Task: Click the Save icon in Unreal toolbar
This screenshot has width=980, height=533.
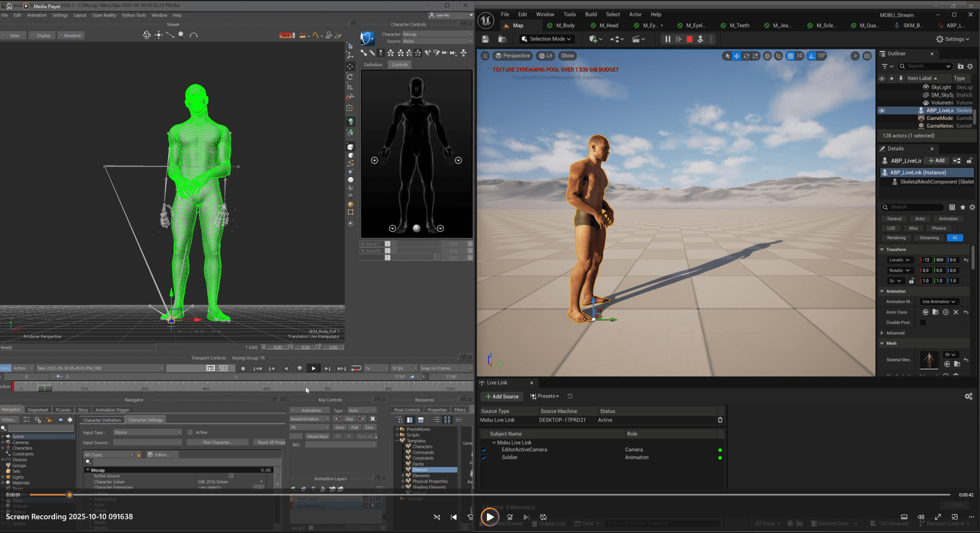Action: (485, 39)
